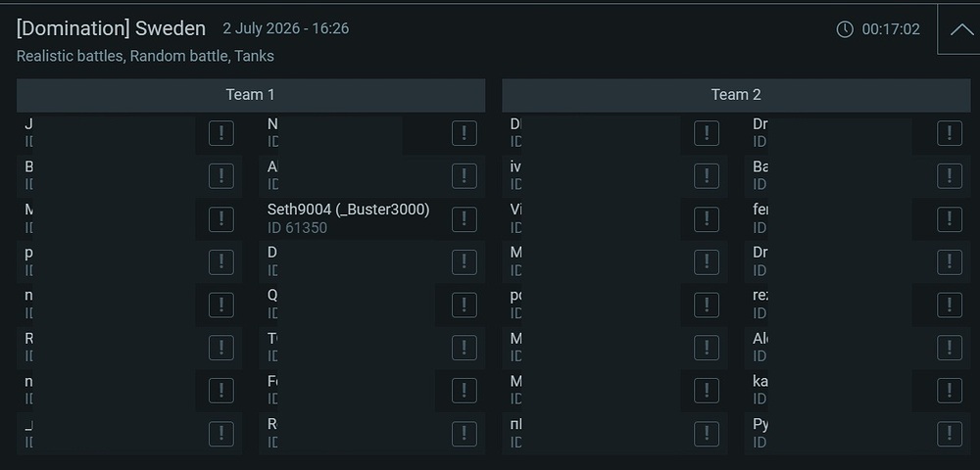Click the report icon for the Team 2 player starting with iv
The width and height of the screenshot is (980, 470).
tap(707, 176)
